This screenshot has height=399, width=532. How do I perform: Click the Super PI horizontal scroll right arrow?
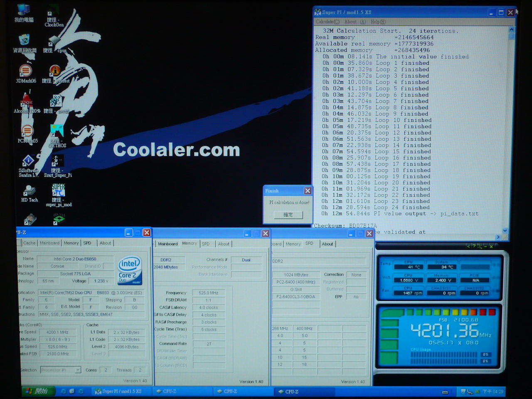pos(498,237)
